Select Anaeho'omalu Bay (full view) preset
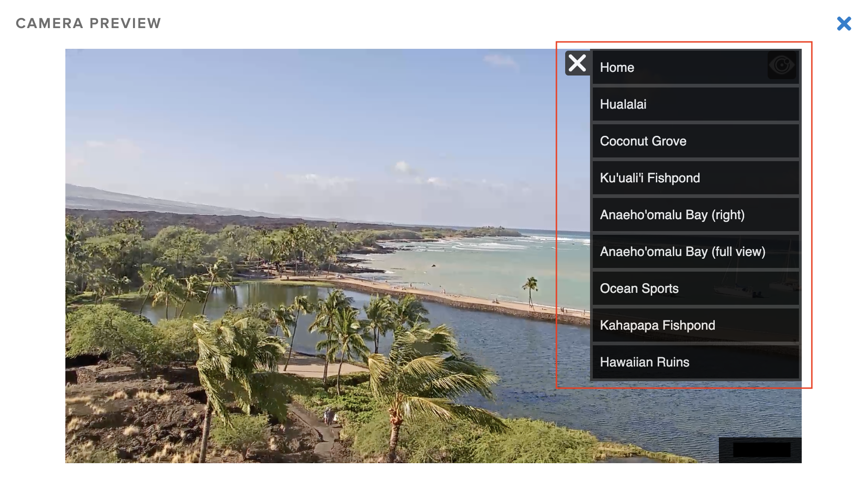The width and height of the screenshot is (868, 500). 695,251
